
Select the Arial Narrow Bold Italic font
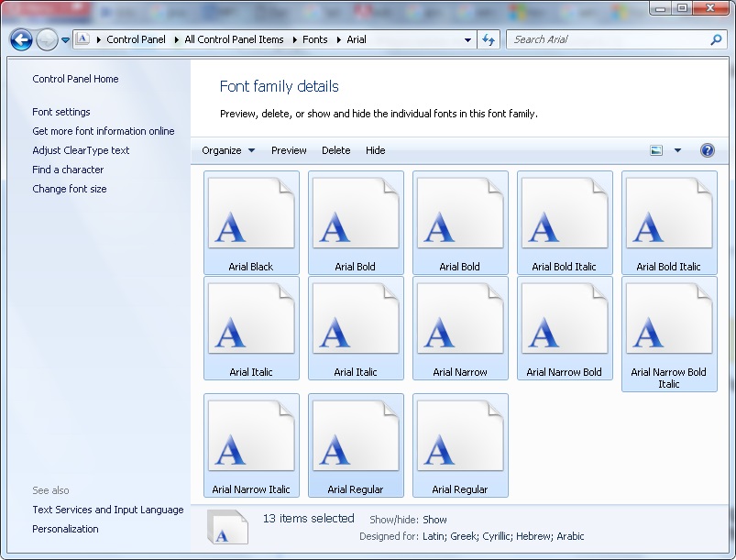point(669,334)
